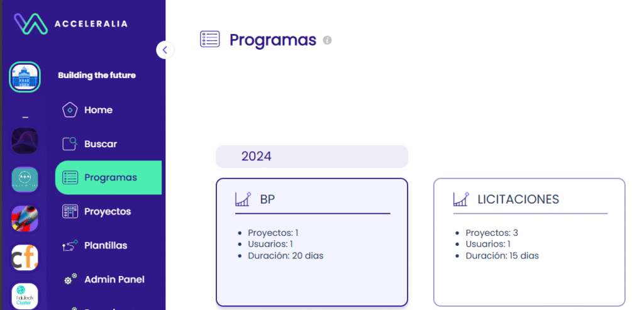Select the Programas sidebar entry
This screenshot has height=310, width=644.
point(108,177)
